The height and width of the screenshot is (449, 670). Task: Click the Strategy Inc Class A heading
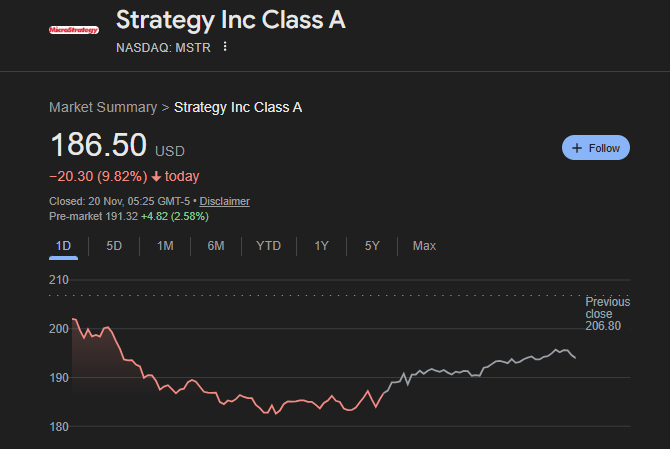pyautogui.click(x=230, y=20)
